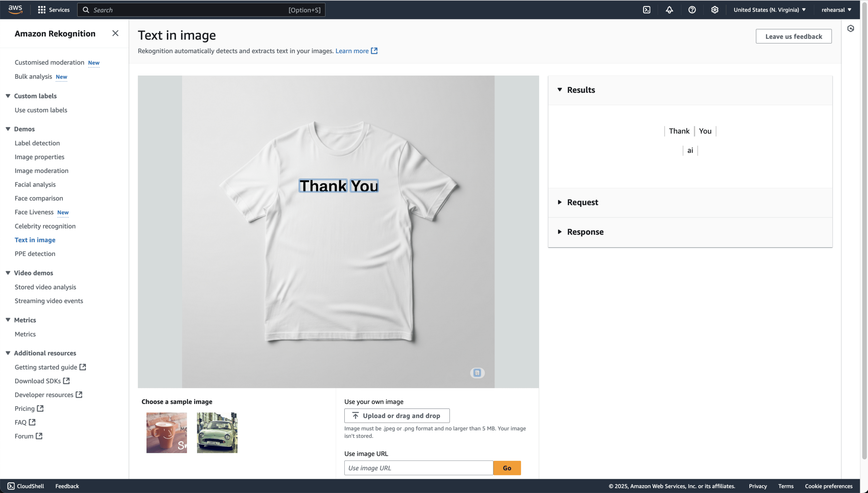Close the Amazon Rekognition side navigation
868x493 pixels.
pyautogui.click(x=115, y=33)
